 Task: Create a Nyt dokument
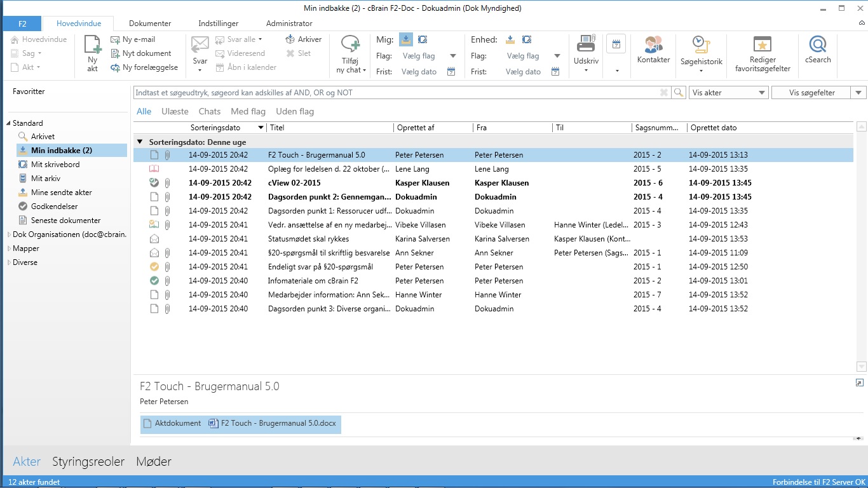141,53
